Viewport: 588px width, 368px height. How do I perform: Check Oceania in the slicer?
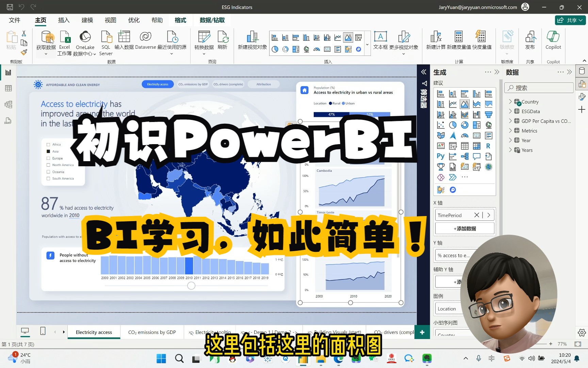tap(48, 172)
